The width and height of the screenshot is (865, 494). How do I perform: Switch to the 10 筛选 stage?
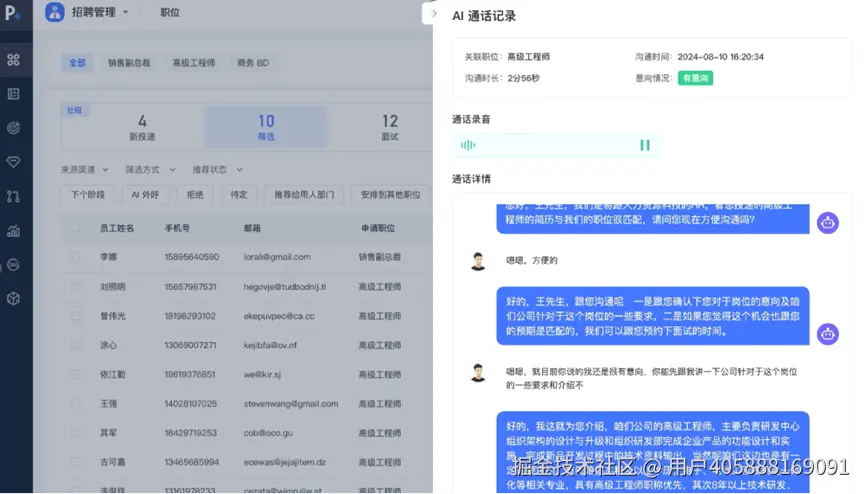(266, 128)
